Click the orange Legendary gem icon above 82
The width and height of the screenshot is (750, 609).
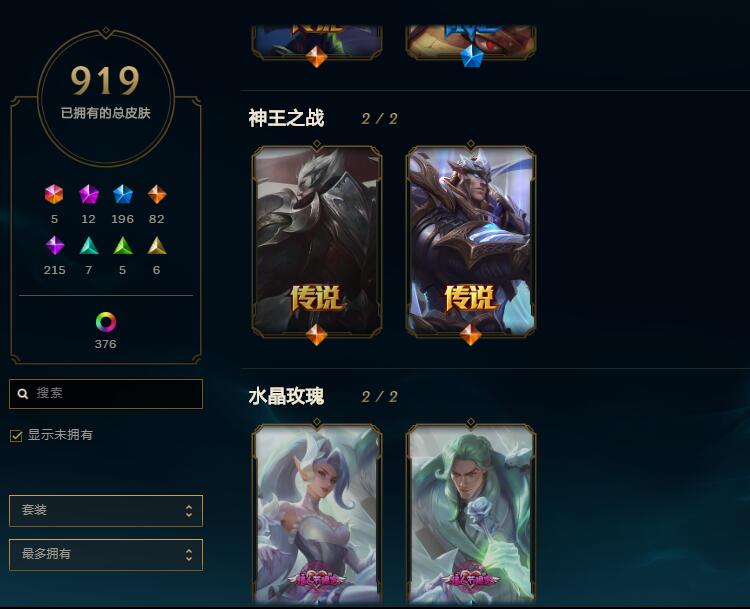coord(157,194)
